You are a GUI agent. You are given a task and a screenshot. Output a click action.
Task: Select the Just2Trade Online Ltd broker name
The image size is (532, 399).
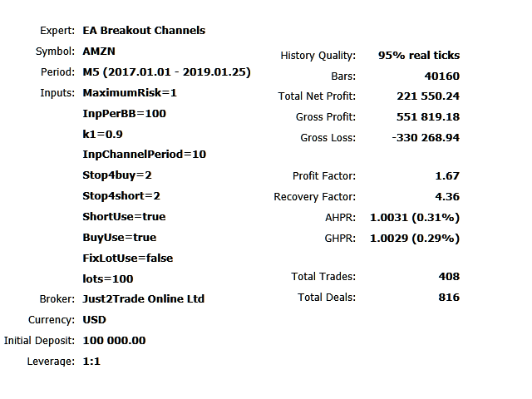tap(144, 299)
